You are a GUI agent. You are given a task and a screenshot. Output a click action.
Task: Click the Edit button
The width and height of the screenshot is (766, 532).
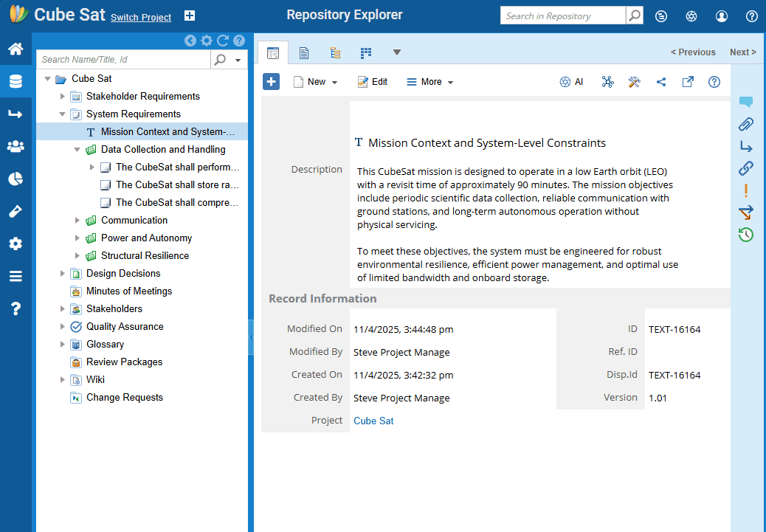pyautogui.click(x=373, y=82)
